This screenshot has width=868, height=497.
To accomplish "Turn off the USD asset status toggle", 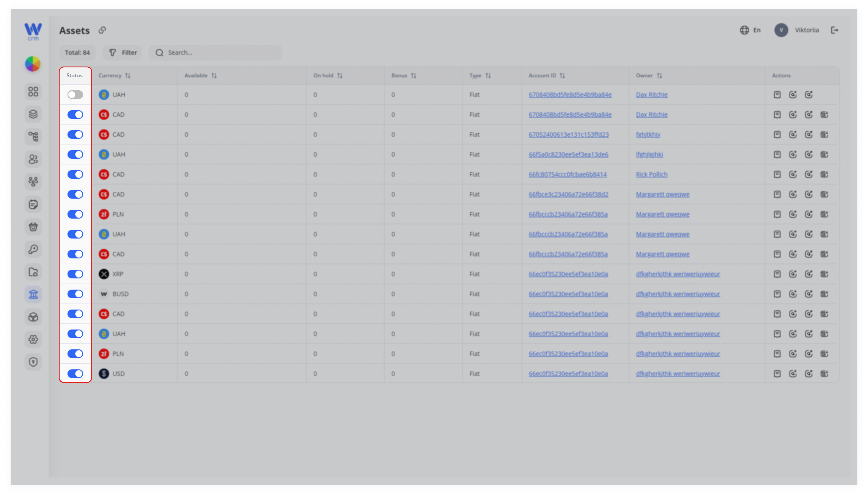I will [x=75, y=374].
